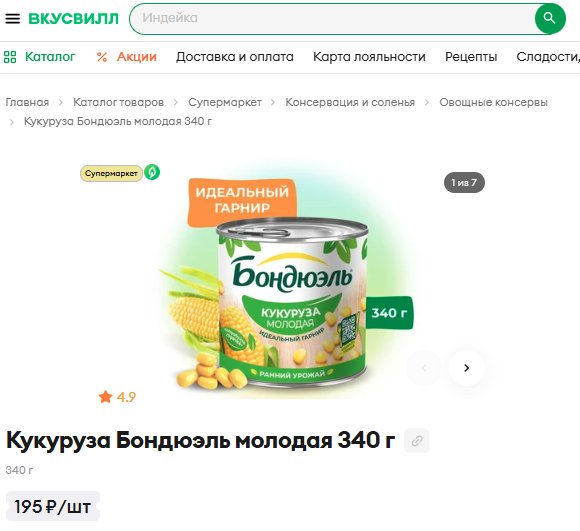Open Рецепты menu item

(x=471, y=57)
